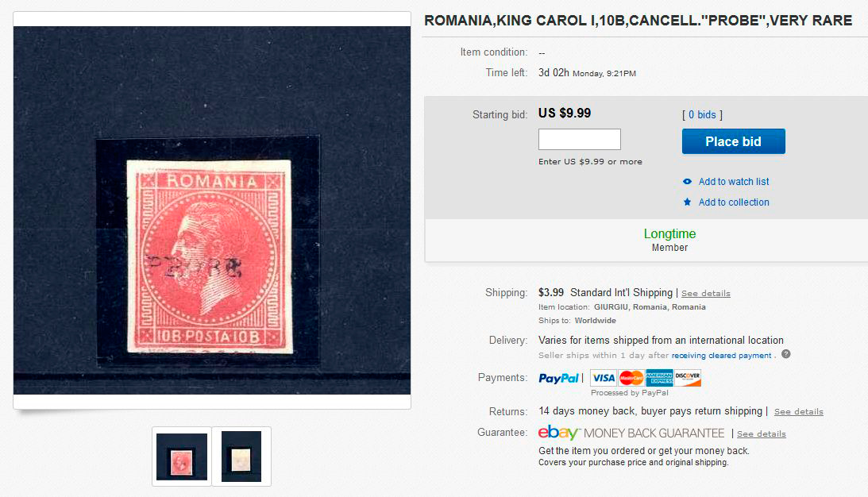Click the Discover card icon
The height and width of the screenshot is (497, 868).
pos(688,377)
